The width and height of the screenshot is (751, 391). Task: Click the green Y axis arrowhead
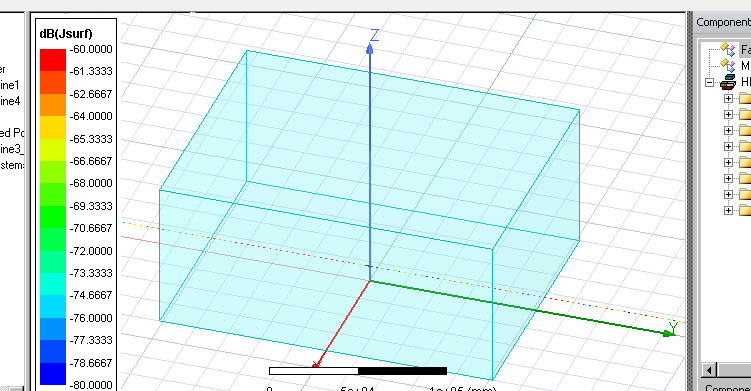[669, 334]
